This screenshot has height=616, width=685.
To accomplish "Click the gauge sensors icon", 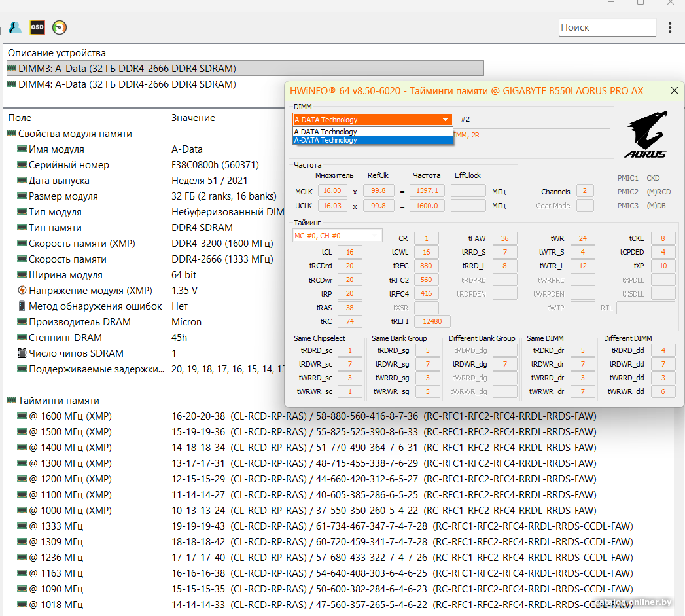I will pyautogui.click(x=60, y=27).
